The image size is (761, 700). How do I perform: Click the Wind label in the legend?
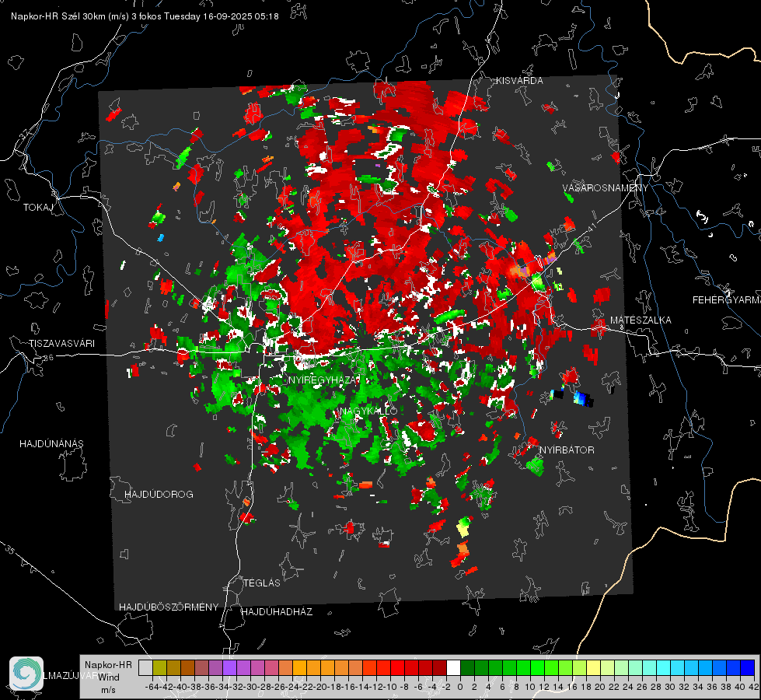click(x=109, y=677)
